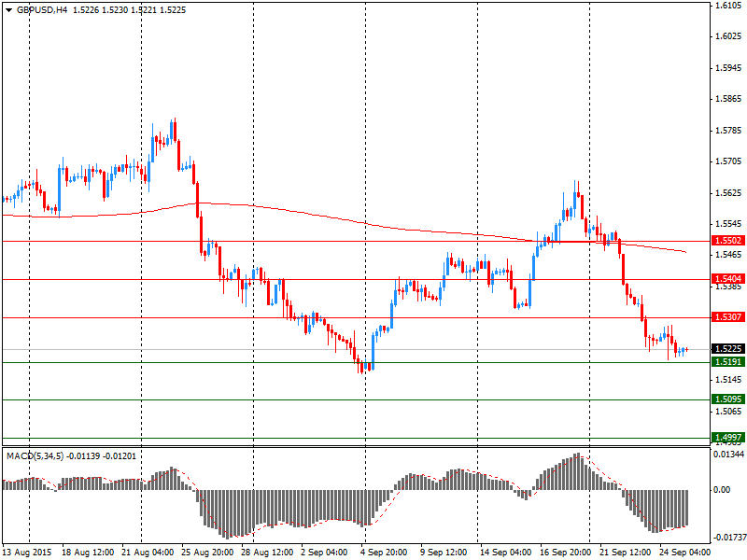The width and height of the screenshot is (747, 560).
Task: Select the 1.5465 price scale value
Action: [729, 255]
